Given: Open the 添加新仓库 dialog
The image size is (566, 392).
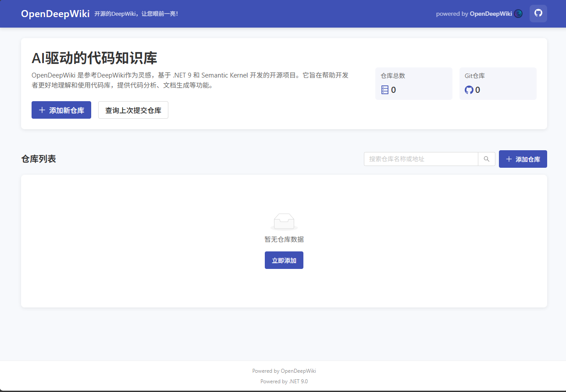Looking at the screenshot, I should [x=61, y=110].
